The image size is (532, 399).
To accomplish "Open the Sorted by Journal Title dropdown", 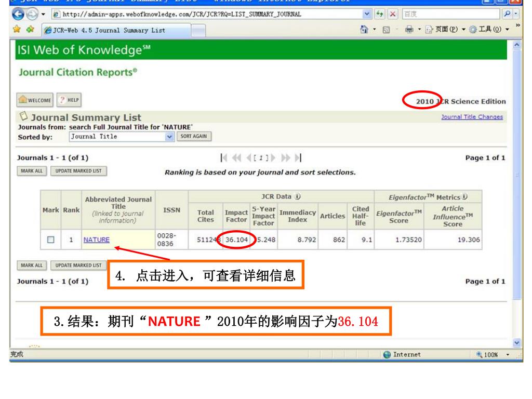I will tap(122, 137).
